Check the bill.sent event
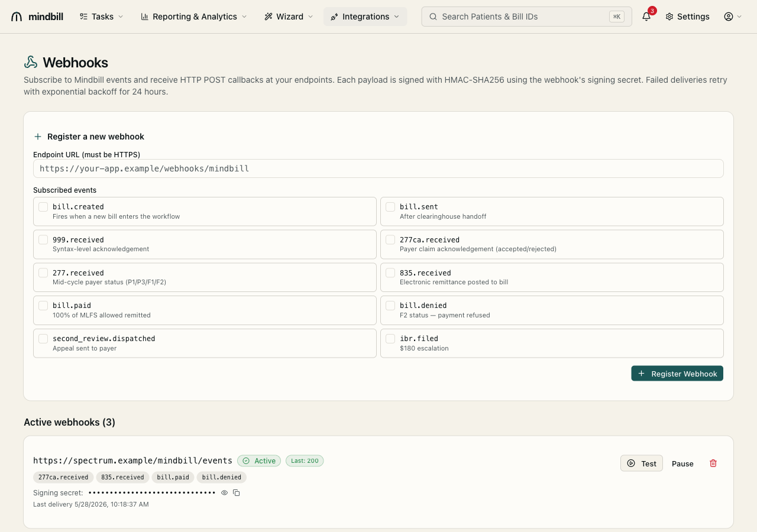The image size is (757, 532). click(390, 207)
